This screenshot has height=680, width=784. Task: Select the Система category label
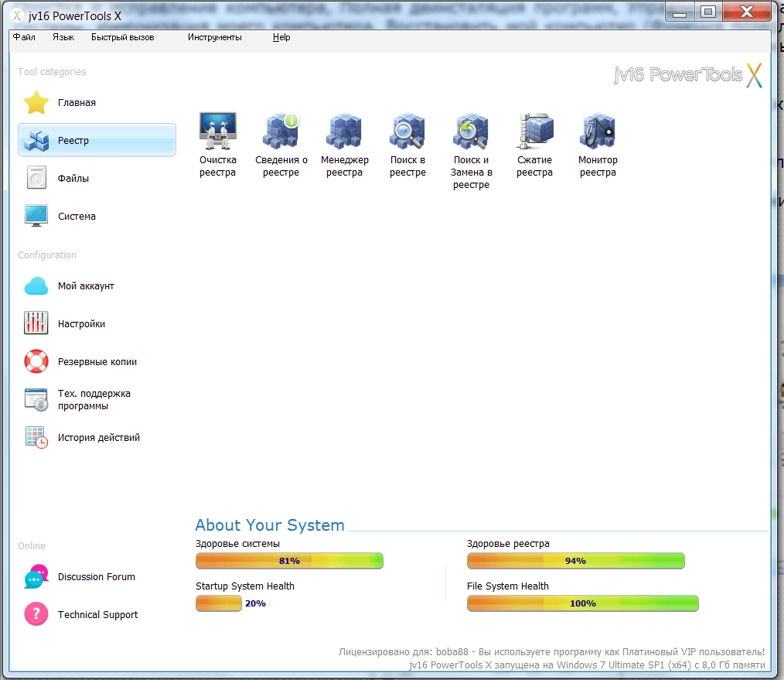tap(77, 216)
